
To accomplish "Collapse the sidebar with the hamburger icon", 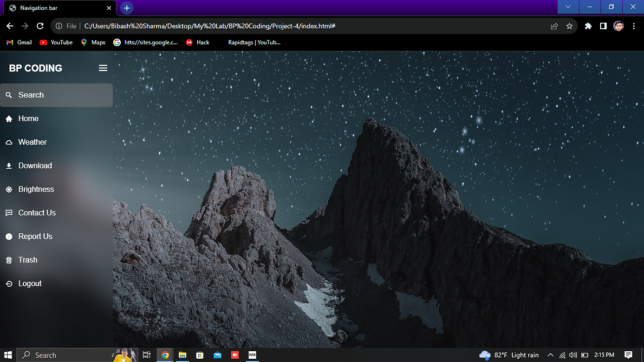I will [103, 68].
